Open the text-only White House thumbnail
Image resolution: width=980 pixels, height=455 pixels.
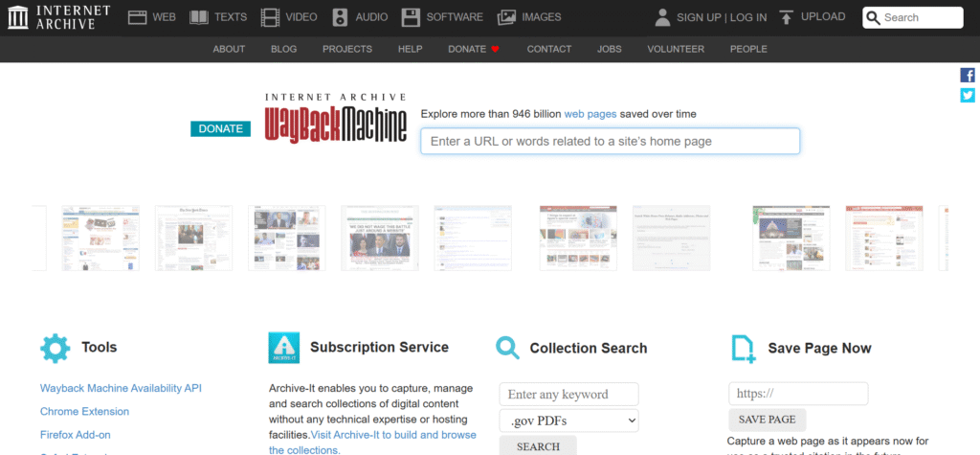[x=671, y=238]
